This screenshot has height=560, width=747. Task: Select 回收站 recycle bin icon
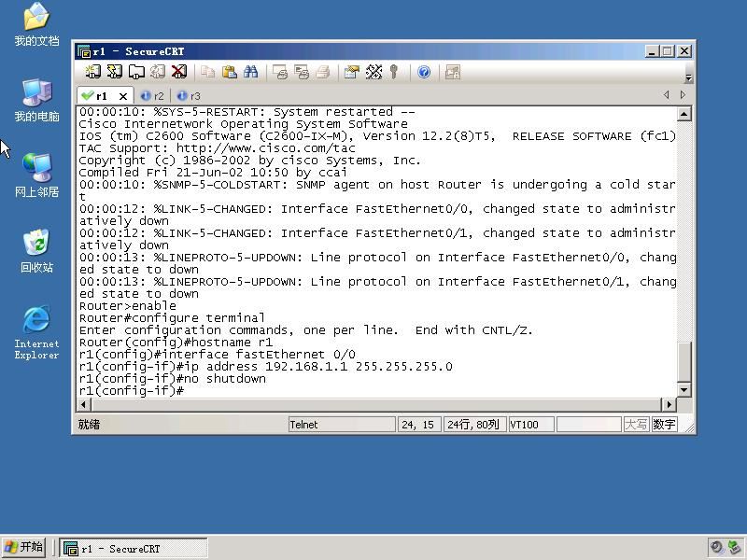[36, 251]
